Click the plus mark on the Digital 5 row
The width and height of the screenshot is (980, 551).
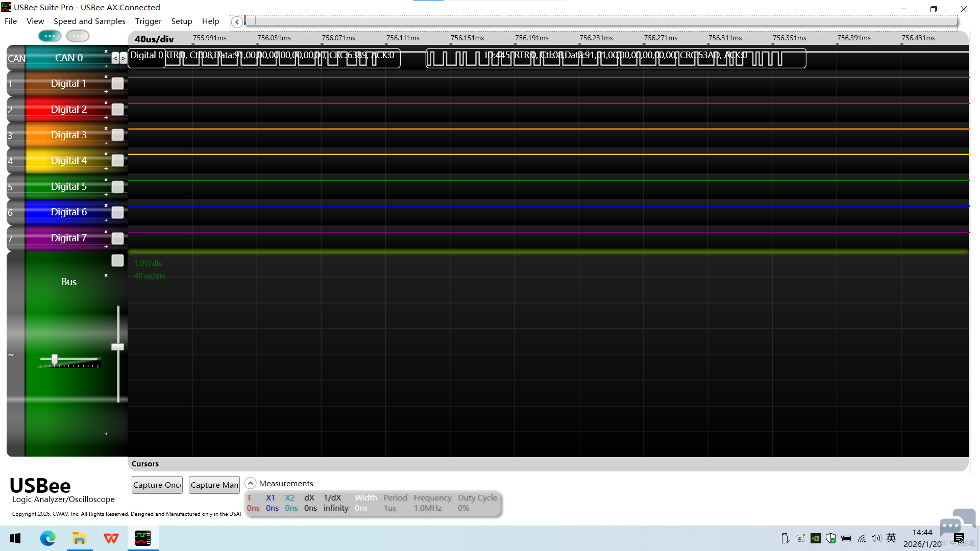106,194
